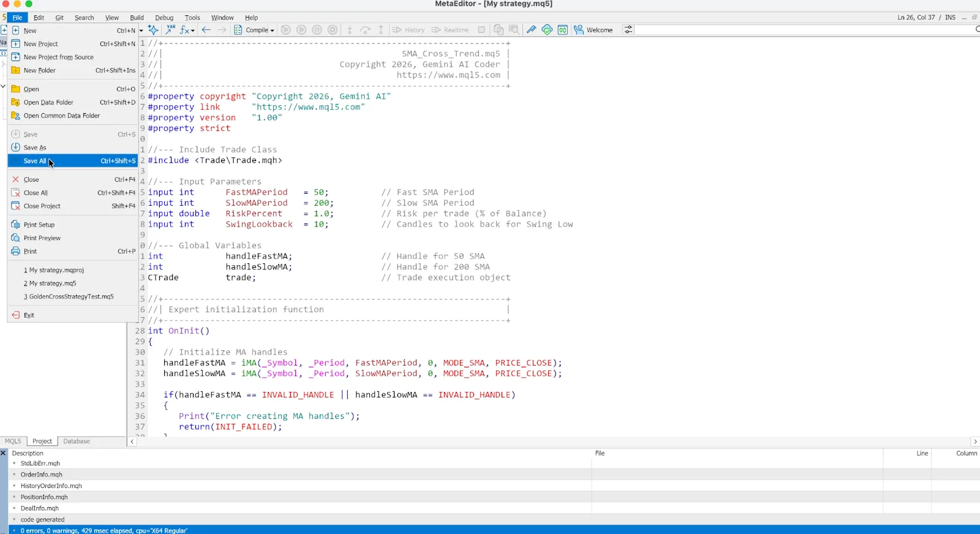This screenshot has width=980, height=534.
Task: Select Save All in the File menu
Action: (x=73, y=161)
